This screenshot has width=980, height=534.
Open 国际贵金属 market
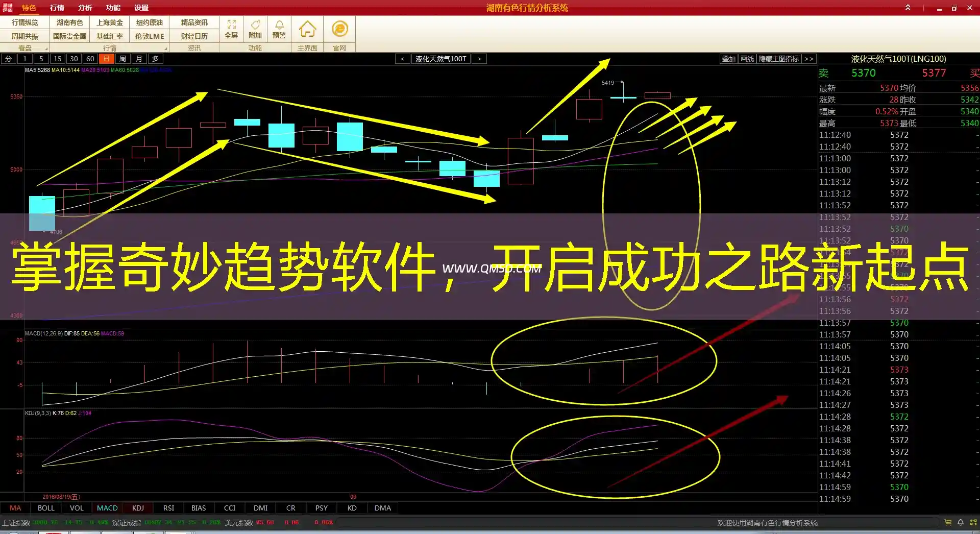point(70,36)
